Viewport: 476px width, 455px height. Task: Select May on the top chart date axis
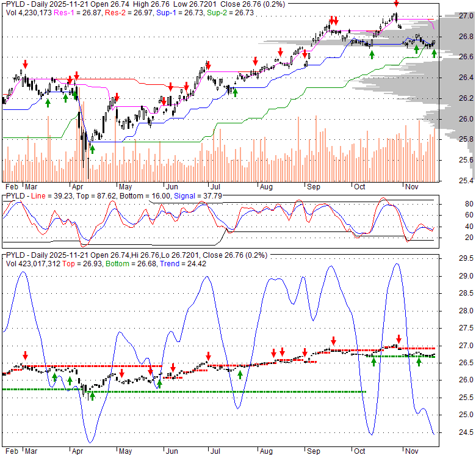[125, 187]
